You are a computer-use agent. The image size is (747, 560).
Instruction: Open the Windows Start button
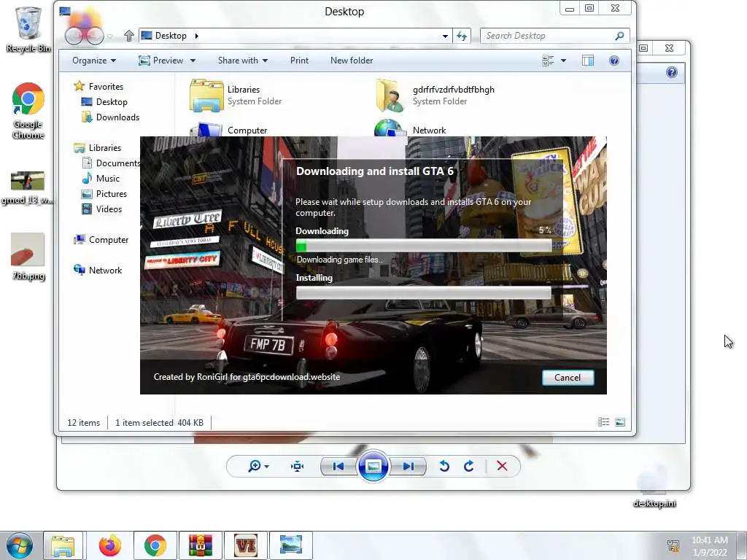point(20,545)
